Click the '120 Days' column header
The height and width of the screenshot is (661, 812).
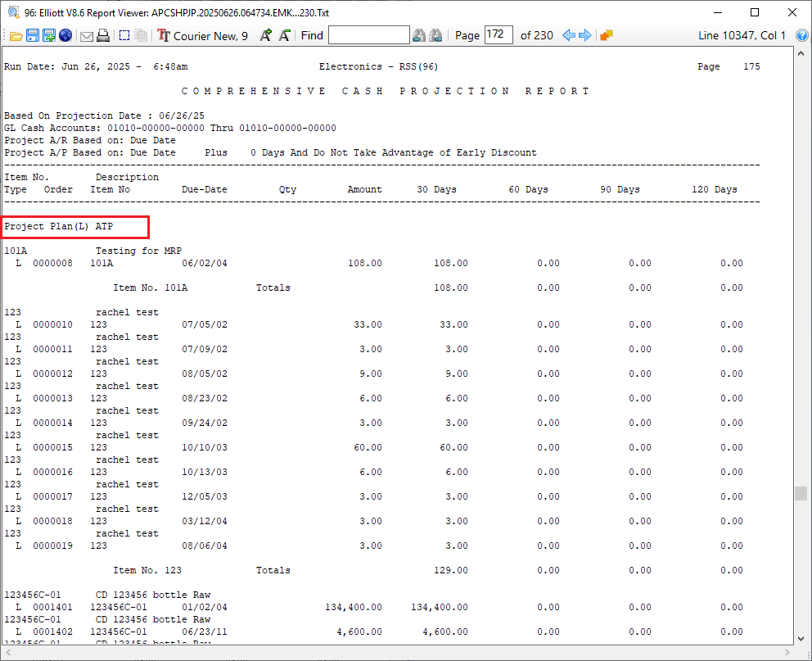point(715,189)
